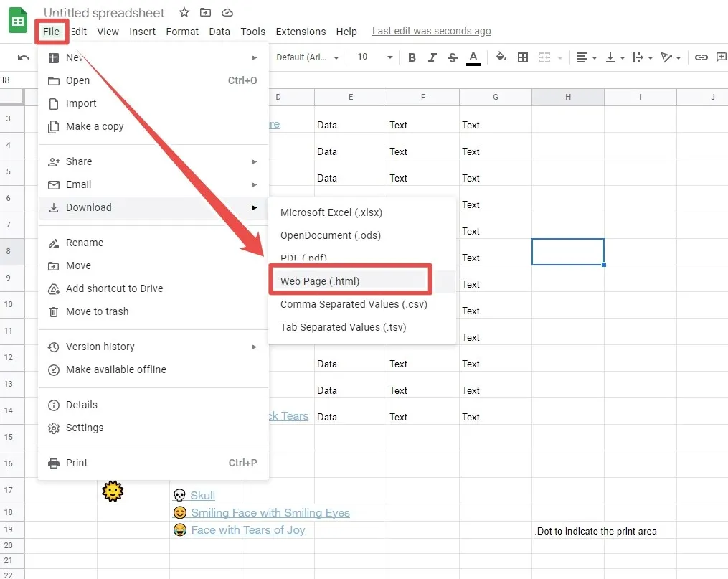Click the Skull hyperlink
This screenshot has height=579, width=728.
(202, 496)
